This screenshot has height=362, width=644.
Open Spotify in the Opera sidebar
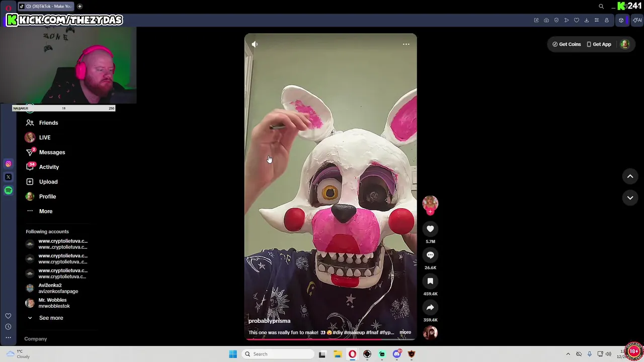(8, 191)
